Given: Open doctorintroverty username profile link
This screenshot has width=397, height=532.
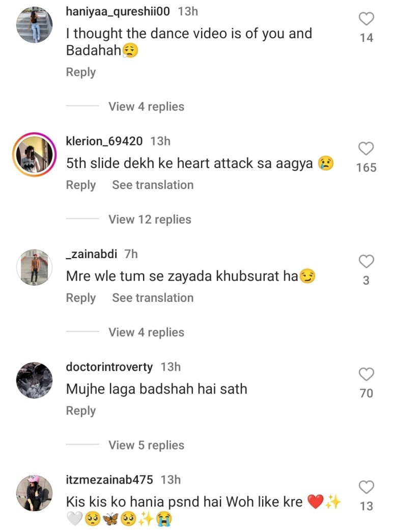Looking at the screenshot, I should tap(109, 367).
